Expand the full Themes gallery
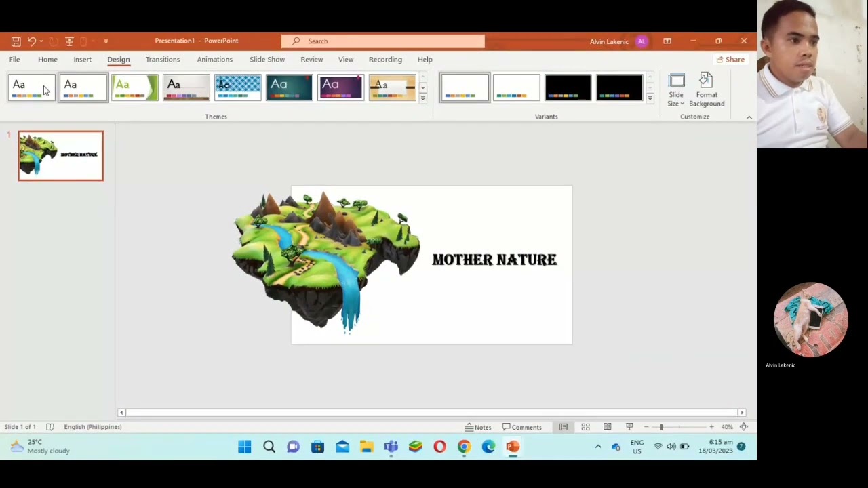The height and width of the screenshot is (488, 868). coord(422,98)
